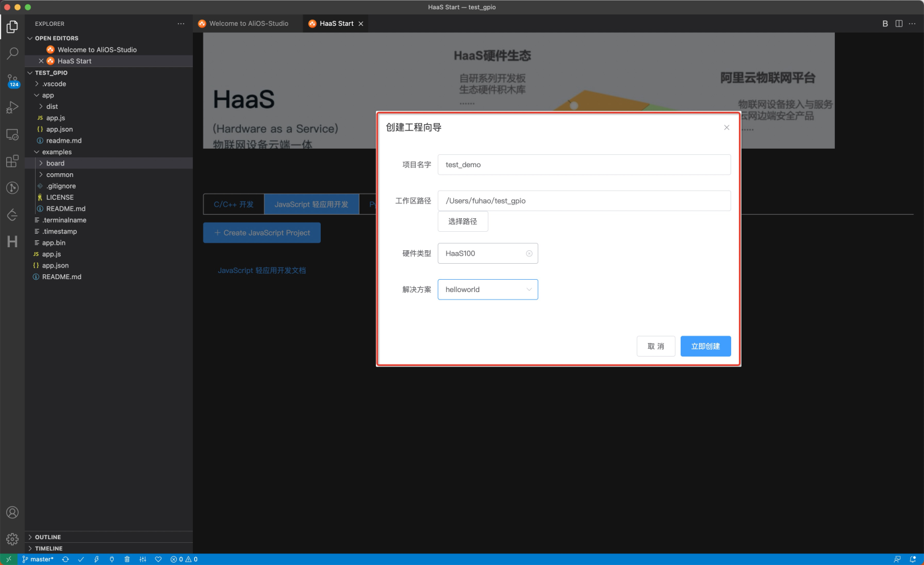
Task: Open the hardware type HaaS100 dropdown
Action: coord(488,253)
